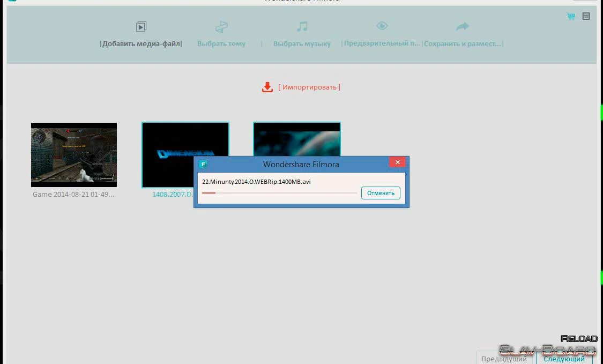Click the 1408.2007.D caption text
The height and width of the screenshot is (364, 603).
(173, 194)
